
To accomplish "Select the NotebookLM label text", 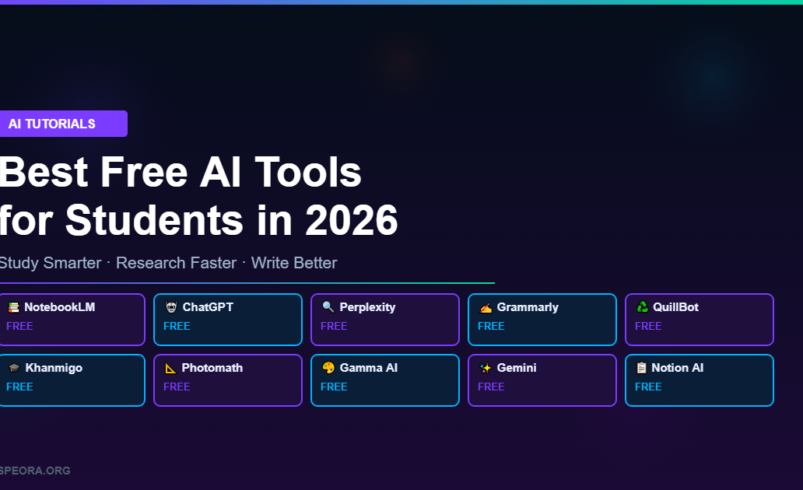I will point(59,307).
